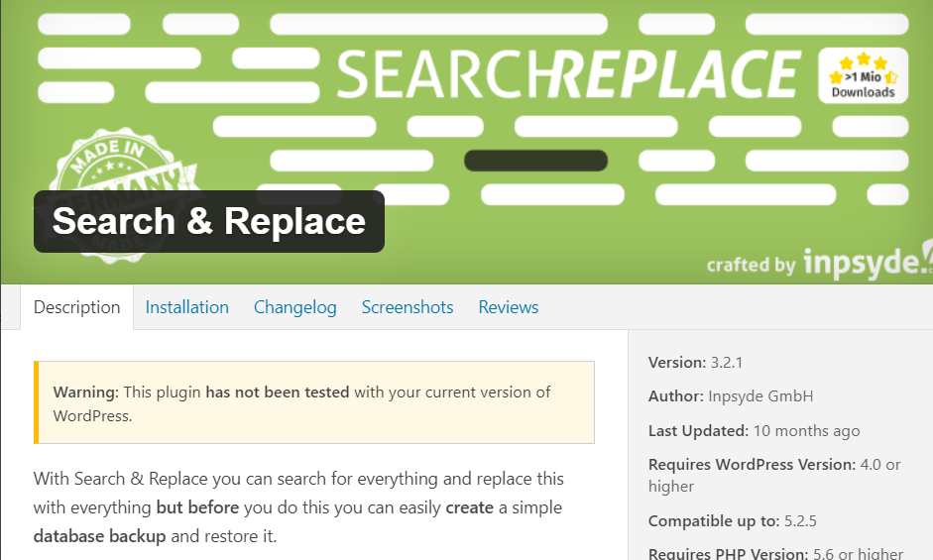Click 'Compatible up to: 5.2.5' text

(x=732, y=521)
